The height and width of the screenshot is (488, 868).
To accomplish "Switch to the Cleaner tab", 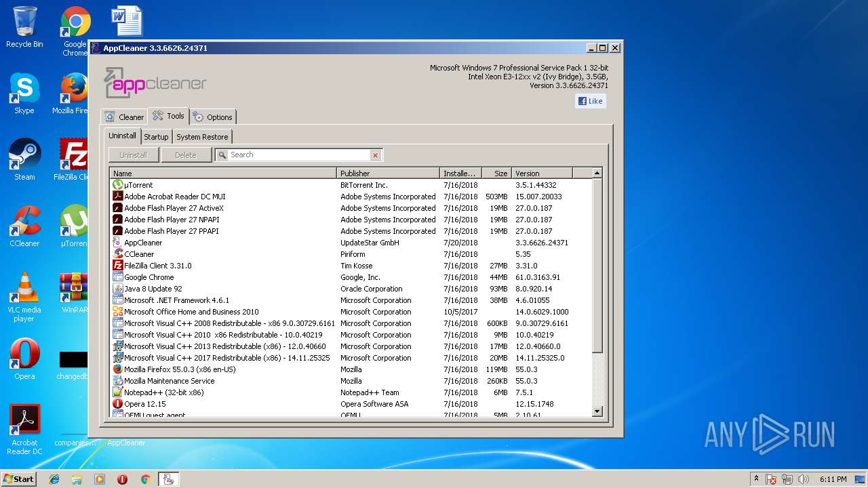I will pyautogui.click(x=124, y=117).
